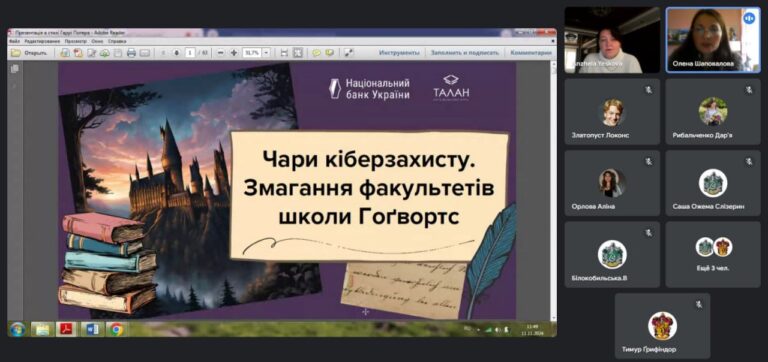Image resolution: width=768 pixels, height=362 pixels.
Task: Click Саша Ожема Слізерин avatar
Action: [713, 183]
